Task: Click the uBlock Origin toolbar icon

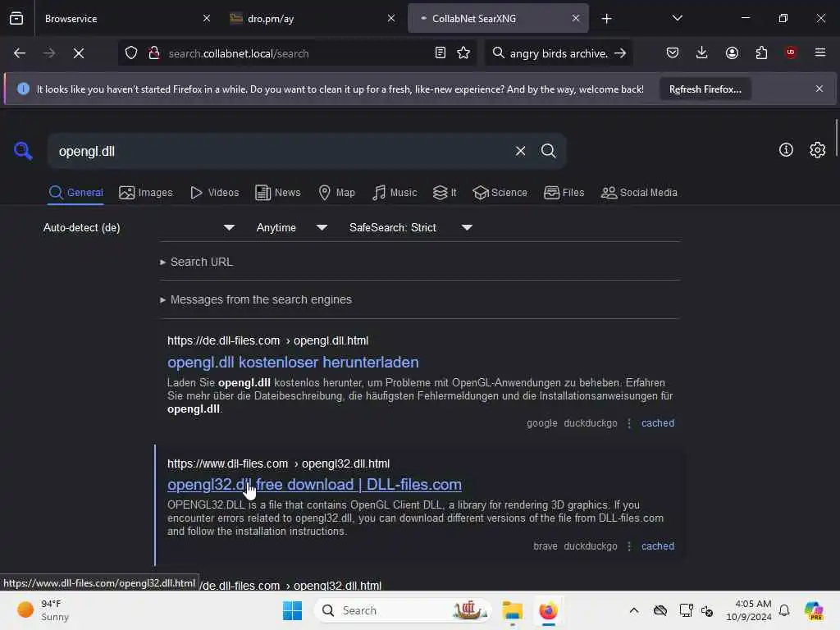Action: [x=791, y=52]
